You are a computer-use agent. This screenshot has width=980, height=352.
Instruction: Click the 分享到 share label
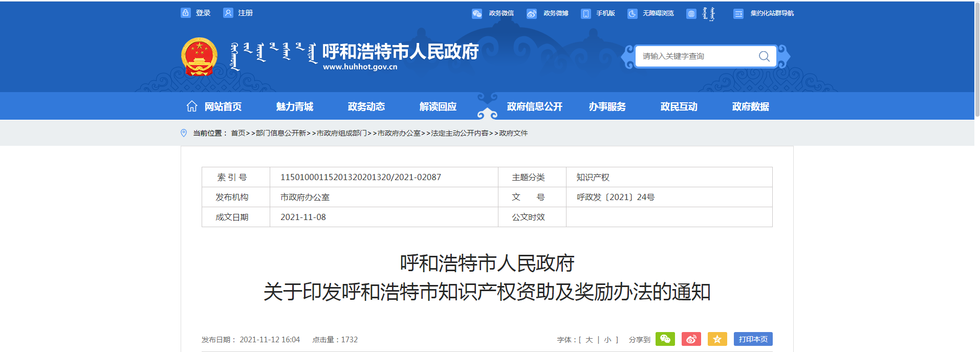tap(640, 340)
